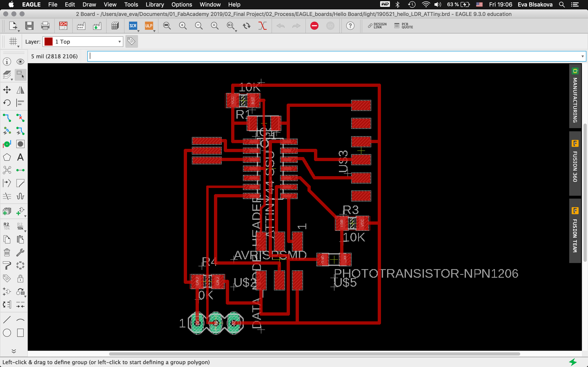The width and height of the screenshot is (588, 367).
Task: Open the Layer selection dropdown
Action: pyautogui.click(x=119, y=42)
